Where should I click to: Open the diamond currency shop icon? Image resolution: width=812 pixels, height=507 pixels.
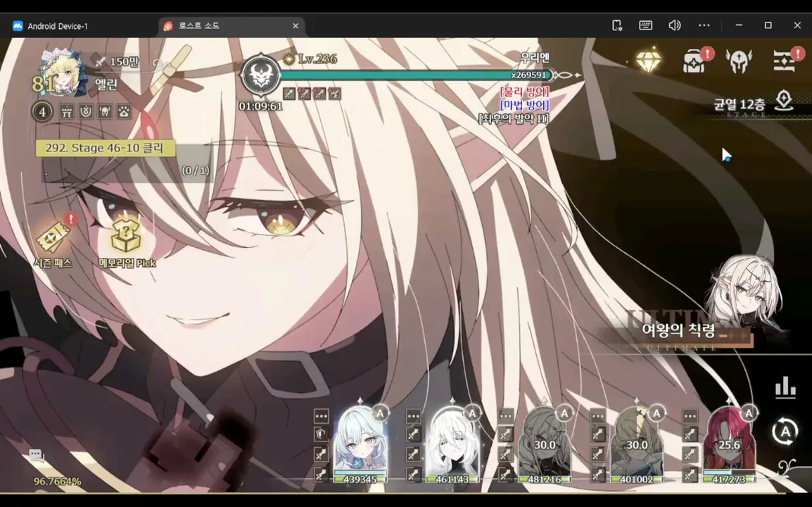click(648, 60)
